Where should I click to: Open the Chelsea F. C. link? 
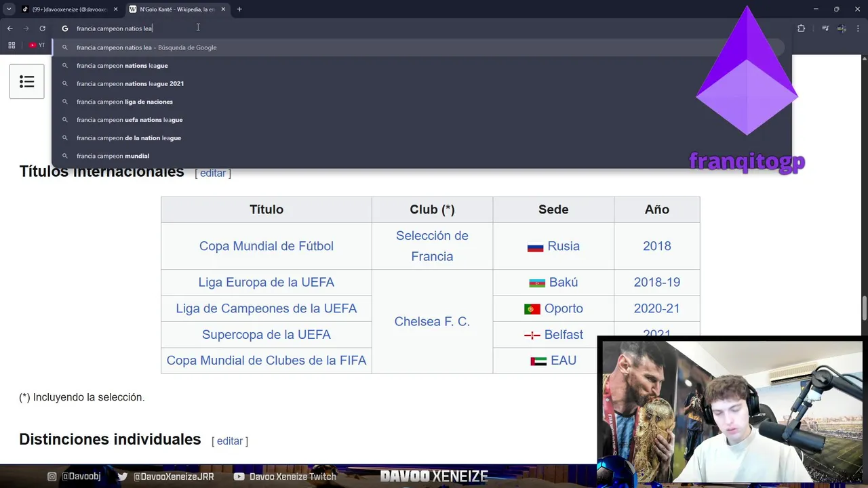pyautogui.click(x=432, y=322)
